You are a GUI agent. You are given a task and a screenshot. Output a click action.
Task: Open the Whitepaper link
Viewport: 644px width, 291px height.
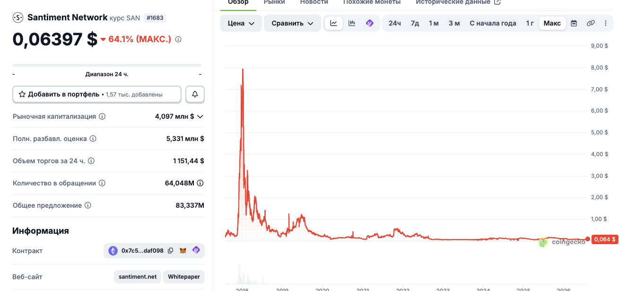coord(184,277)
